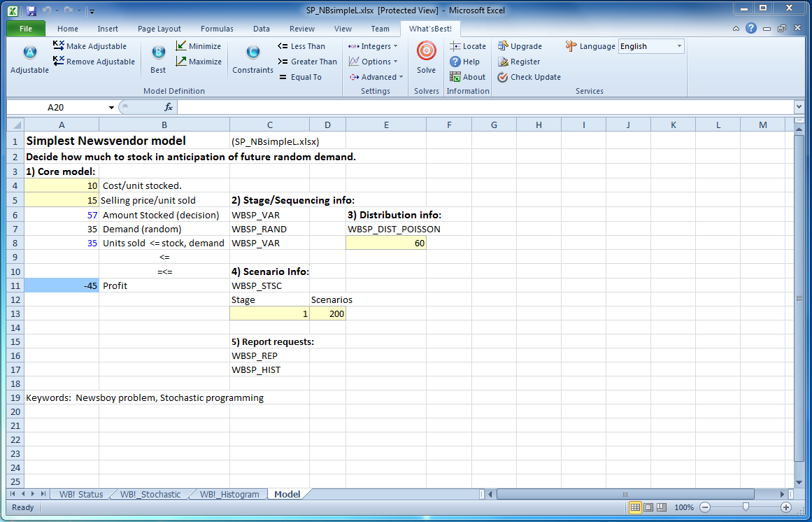Switch to Normal view in status bar
Viewport: 812px width, 522px height.
click(636, 507)
